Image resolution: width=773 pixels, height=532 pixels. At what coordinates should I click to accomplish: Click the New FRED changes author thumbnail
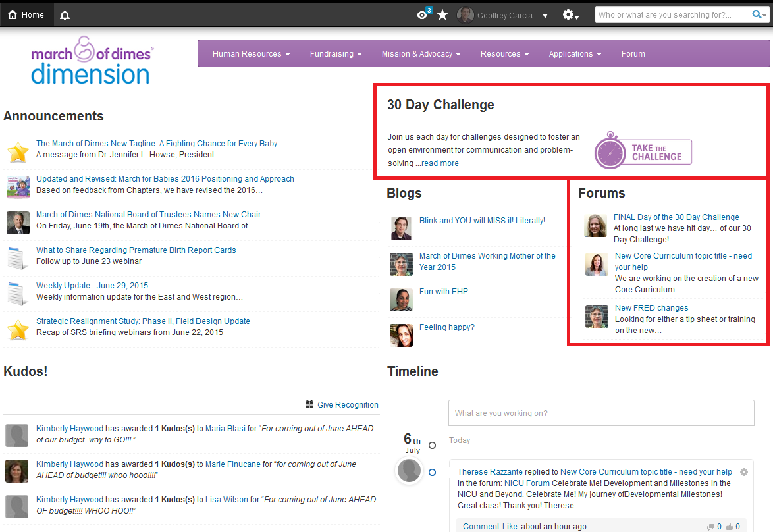tap(597, 316)
